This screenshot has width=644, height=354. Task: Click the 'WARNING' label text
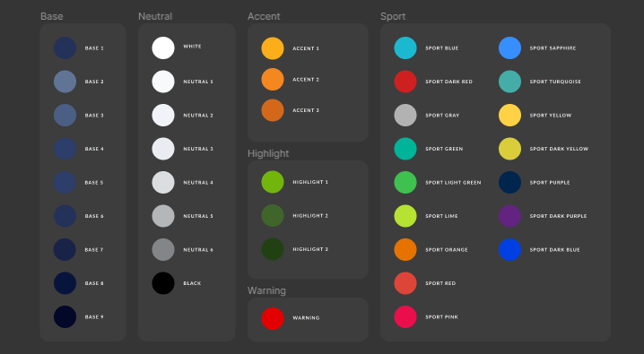pyautogui.click(x=306, y=318)
